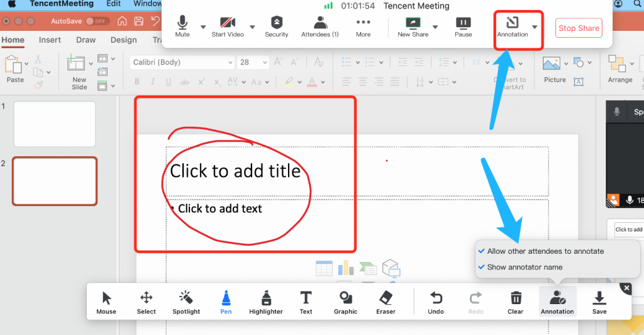
Task: Open the Edit menu in menu bar
Action: coord(113,4)
